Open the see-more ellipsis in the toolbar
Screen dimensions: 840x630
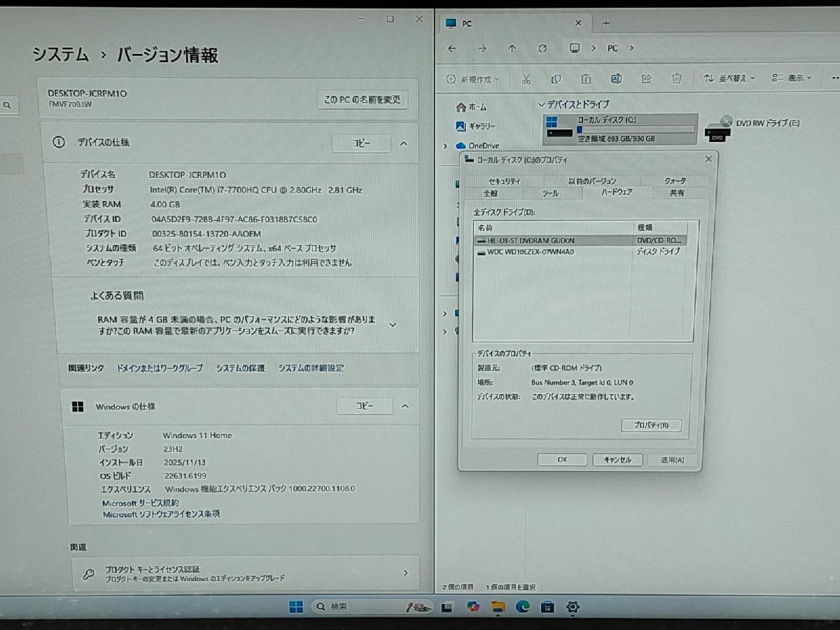[x=834, y=78]
